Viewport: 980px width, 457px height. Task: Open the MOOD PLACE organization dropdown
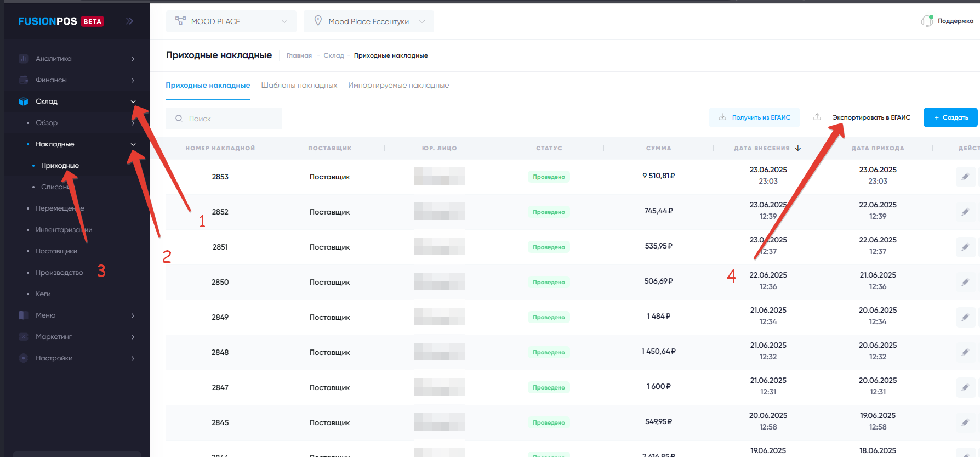[231, 21]
